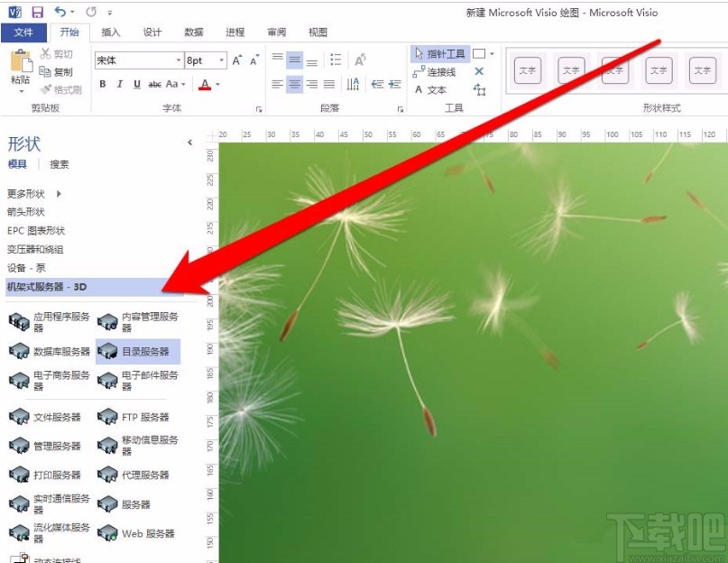728x563 pixels.
Task: Select the FTP服务器 shape
Action: 135,416
